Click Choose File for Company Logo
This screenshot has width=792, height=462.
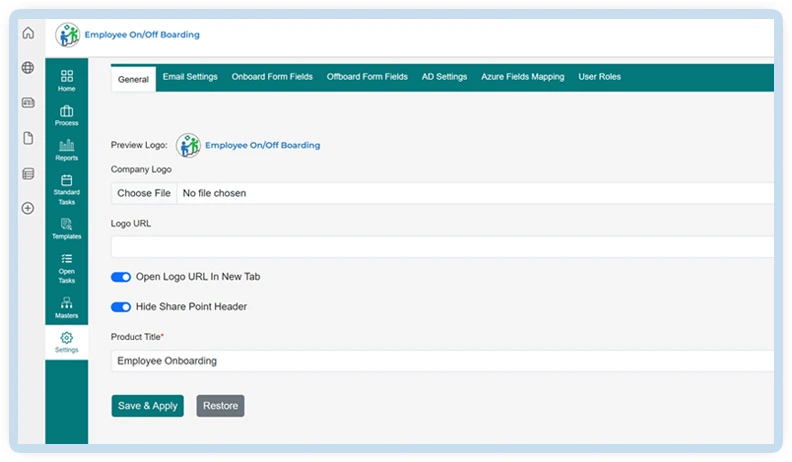(x=144, y=193)
